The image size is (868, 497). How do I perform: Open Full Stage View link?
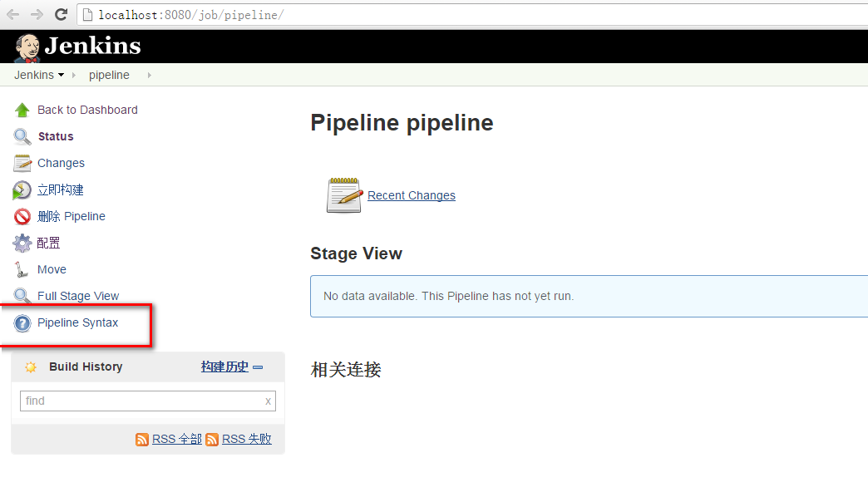coord(78,296)
